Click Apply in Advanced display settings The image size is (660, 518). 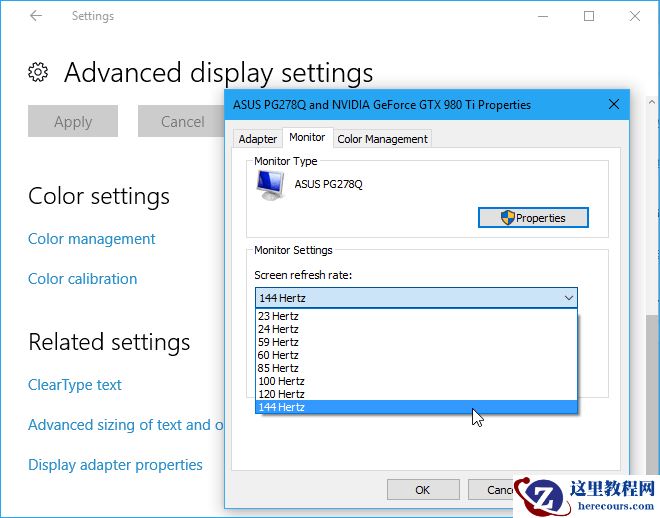point(73,121)
